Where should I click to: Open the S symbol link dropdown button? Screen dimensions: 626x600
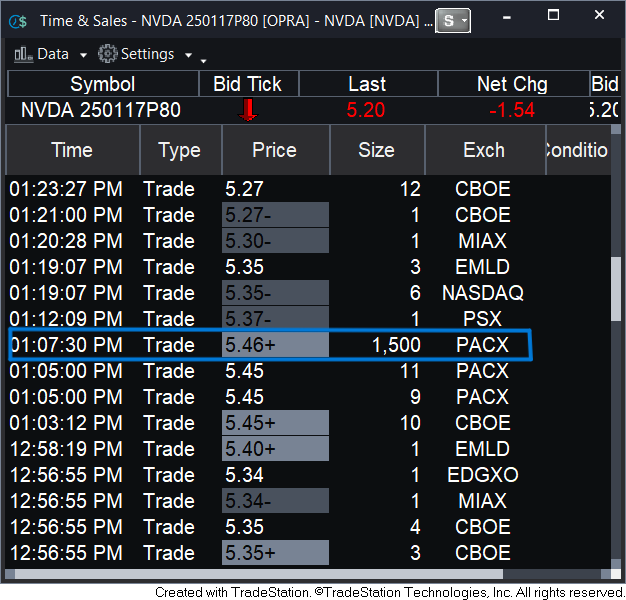(453, 20)
